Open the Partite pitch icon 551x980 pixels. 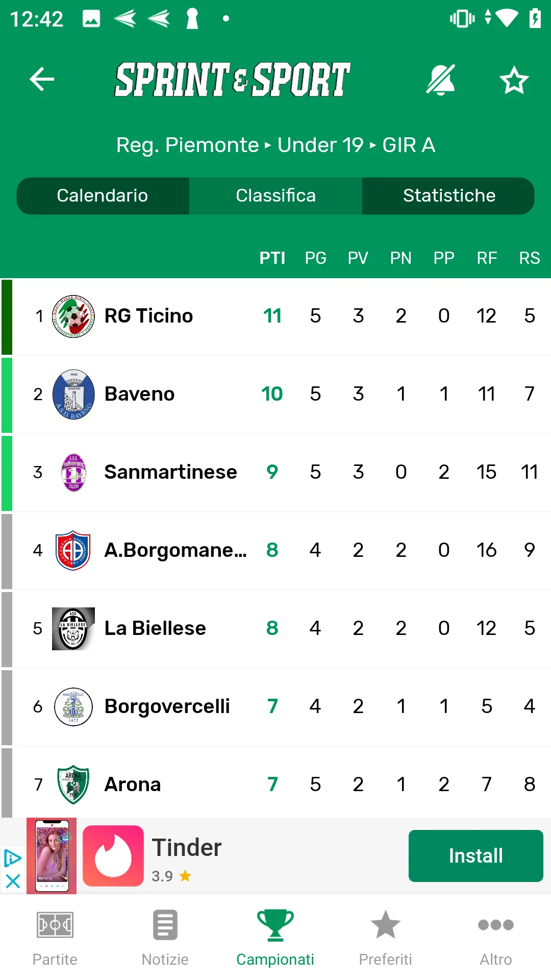(x=55, y=925)
